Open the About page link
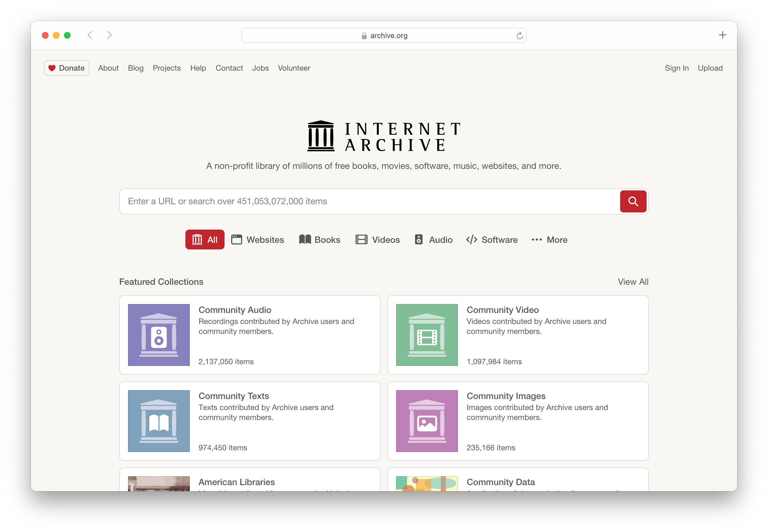 click(108, 68)
